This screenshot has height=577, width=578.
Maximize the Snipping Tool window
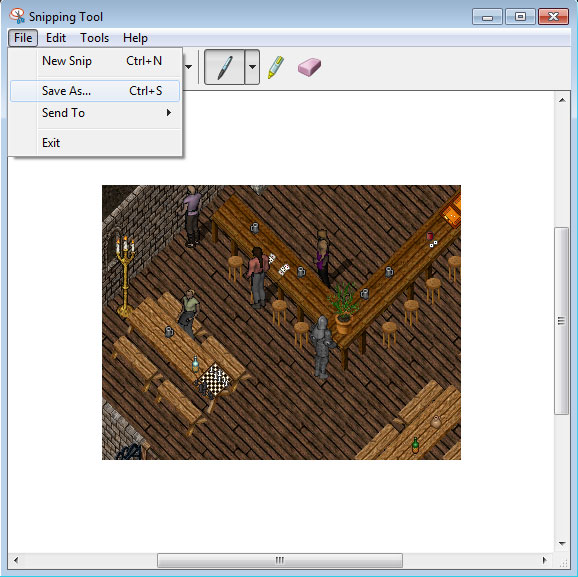[520, 17]
